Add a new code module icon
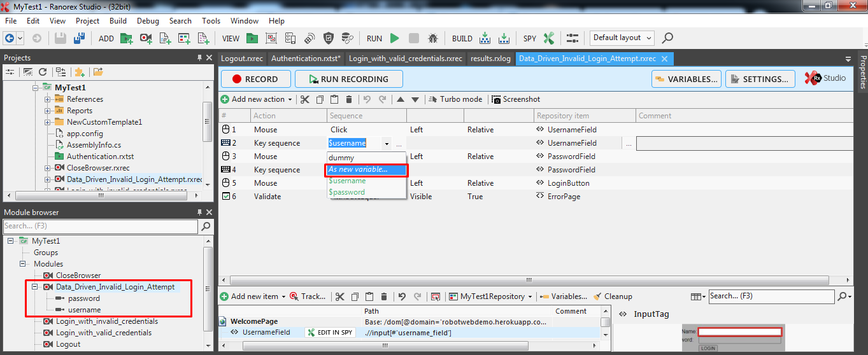The image size is (868, 355). [x=165, y=38]
